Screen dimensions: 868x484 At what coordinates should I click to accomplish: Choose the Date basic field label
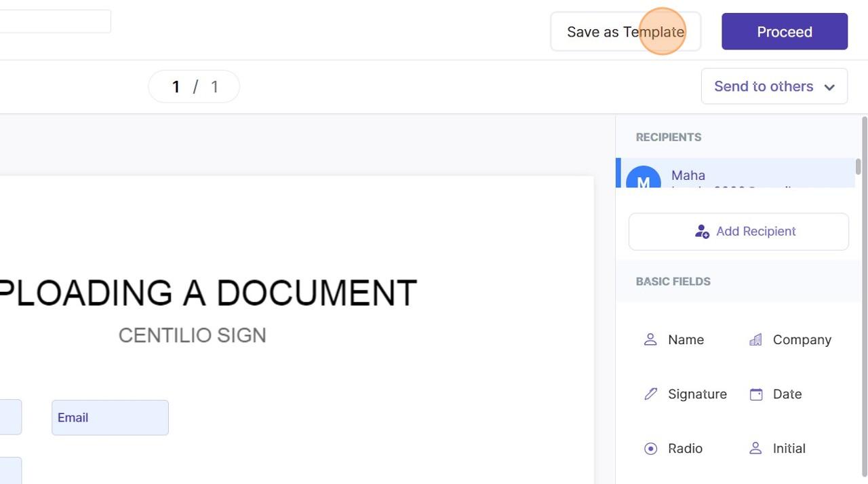[787, 394]
